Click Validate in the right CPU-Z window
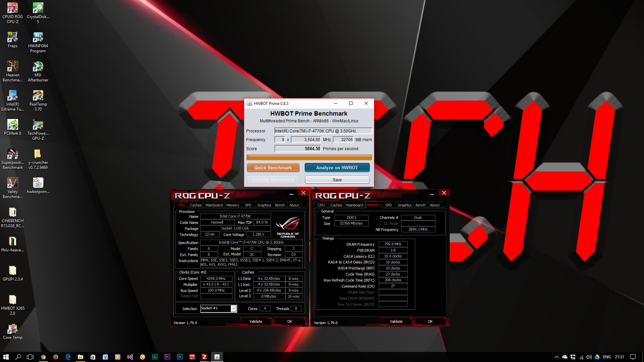644x362 pixels. (396, 321)
